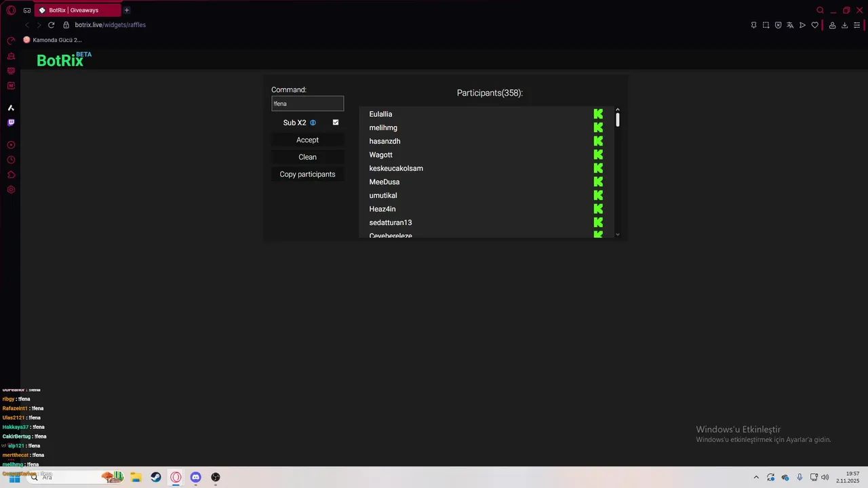Take a snapshot with the capture icon
868x488 pixels.
[x=766, y=25]
